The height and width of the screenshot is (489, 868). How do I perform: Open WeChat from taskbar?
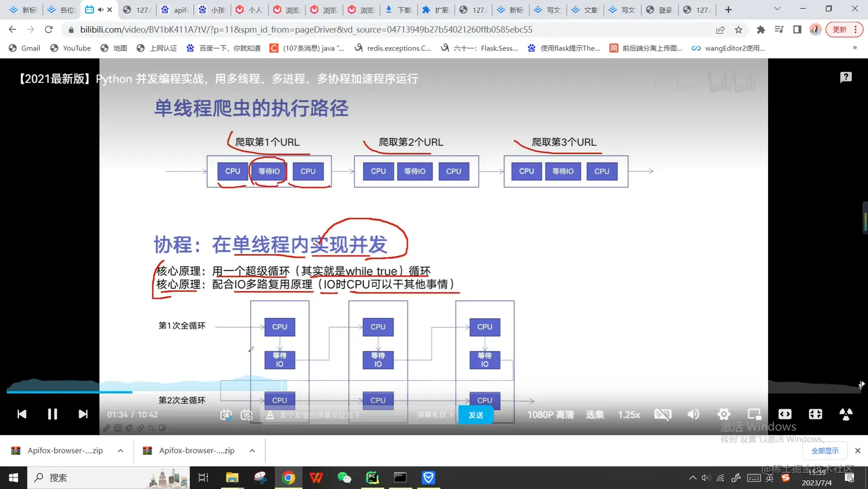pyautogui.click(x=344, y=478)
